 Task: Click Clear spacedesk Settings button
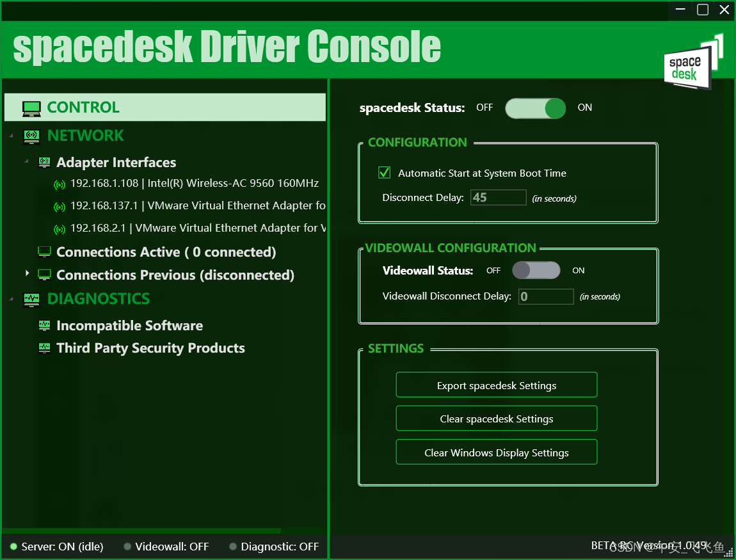click(497, 418)
